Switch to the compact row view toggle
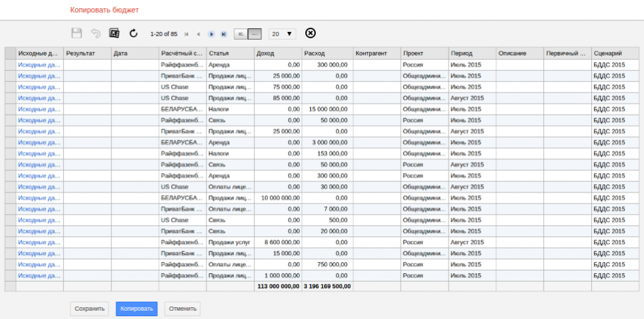644x319 pixels. coord(241,33)
